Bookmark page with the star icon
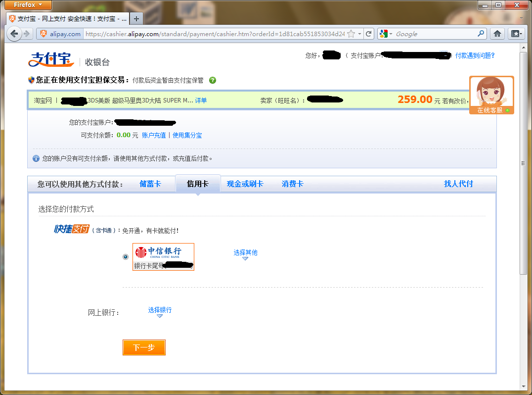532x395 pixels. coord(351,34)
